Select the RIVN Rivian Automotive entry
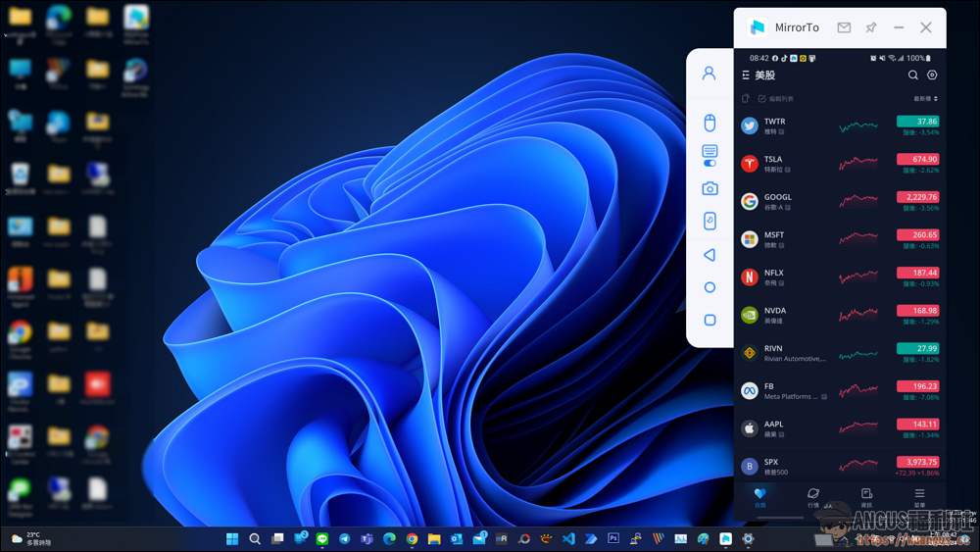The width and height of the screenshot is (980, 552). click(840, 353)
